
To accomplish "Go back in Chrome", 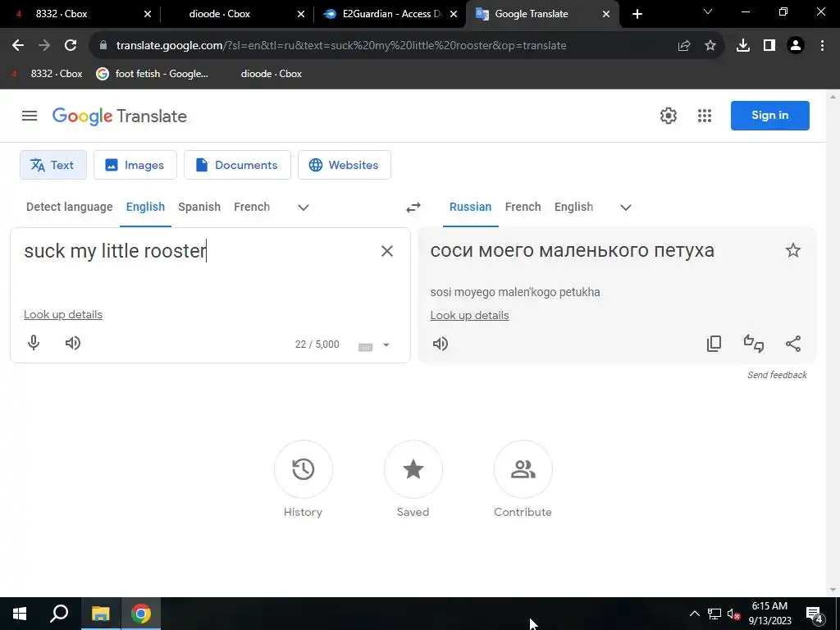I will point(18,46).
